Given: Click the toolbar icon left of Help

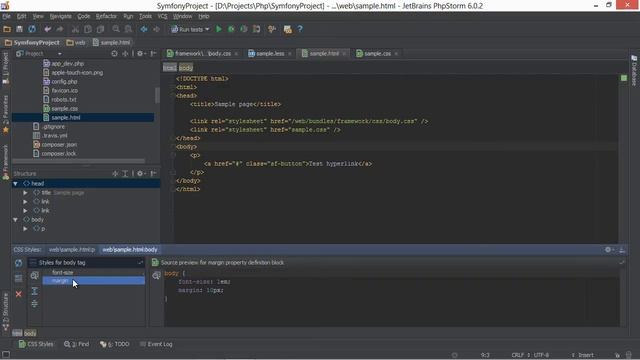Looking at the screenshot, I should pyautogui.click(x=287, y=29).
